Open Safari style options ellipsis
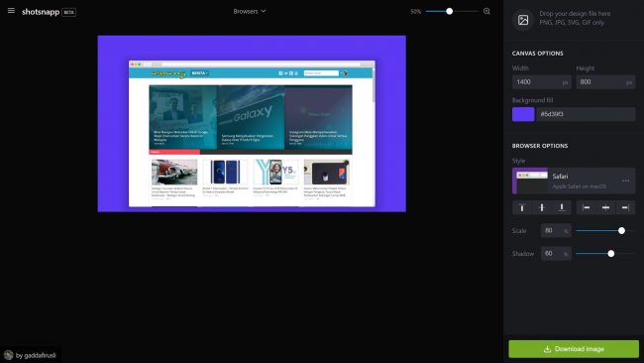 click(x=625, y=181)
